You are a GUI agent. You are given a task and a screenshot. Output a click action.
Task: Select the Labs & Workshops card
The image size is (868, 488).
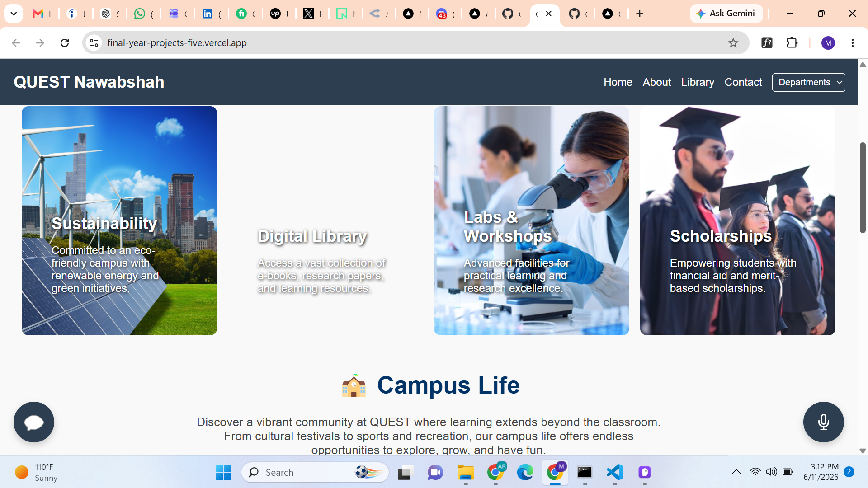[x=532, y=221]
